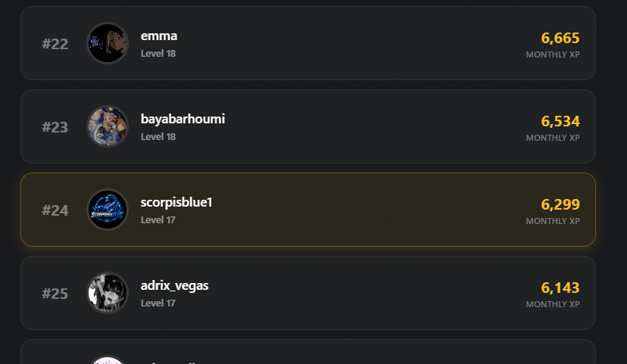Viewport: 627px width, 364px height.
Task: Click scorpisblue1's profile avatar
Action: 108,210
